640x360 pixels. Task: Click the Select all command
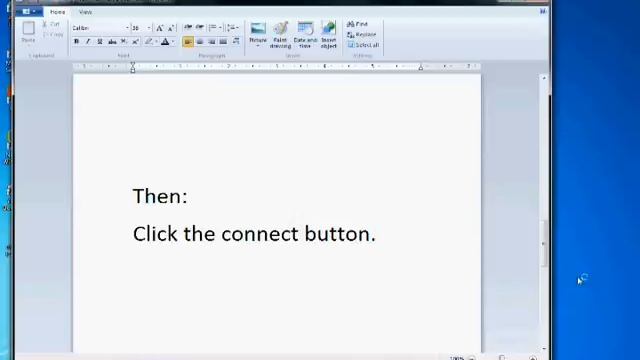(363, 45)
